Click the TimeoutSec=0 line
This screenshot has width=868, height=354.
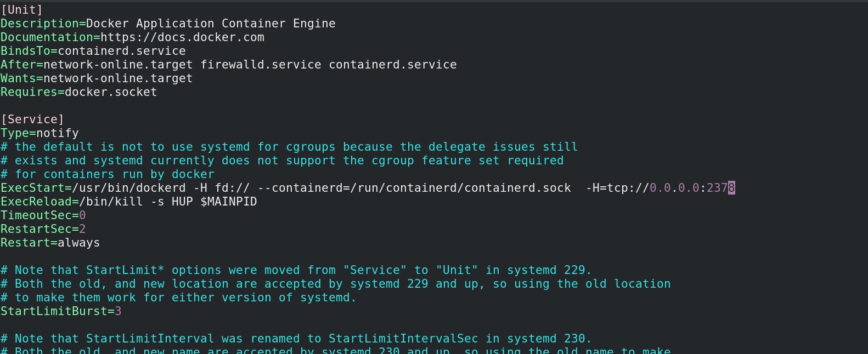pyautogui.click(x=43, y=215)
